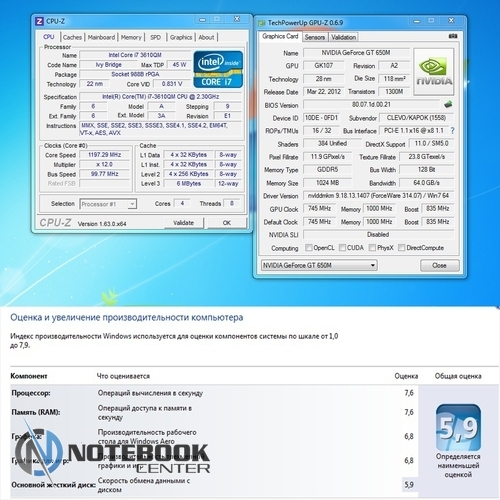This screenshot has width=500, height=500.
Task: Click the Release Date value Mar 22, 2012
Action: [x=323, y=92]
